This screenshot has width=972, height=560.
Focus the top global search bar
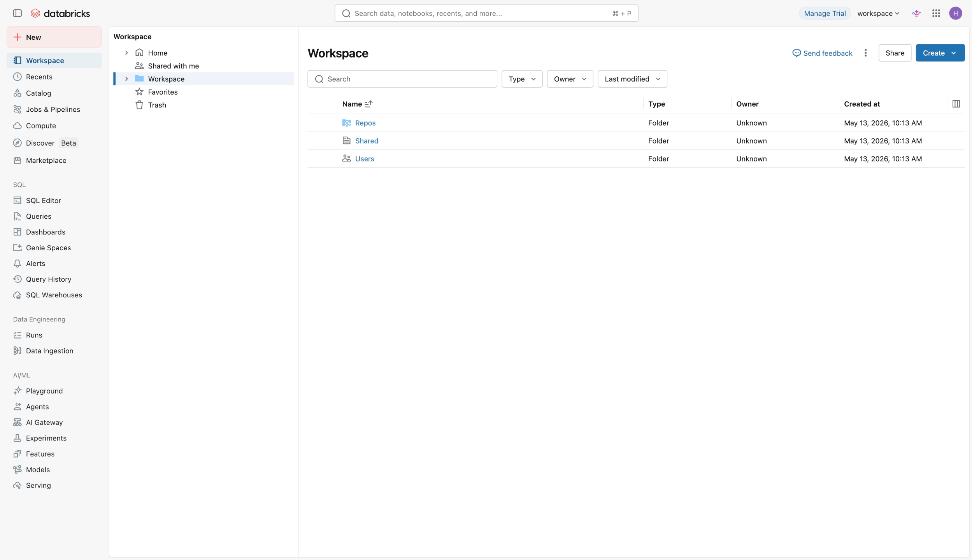[x=486, y=13]
